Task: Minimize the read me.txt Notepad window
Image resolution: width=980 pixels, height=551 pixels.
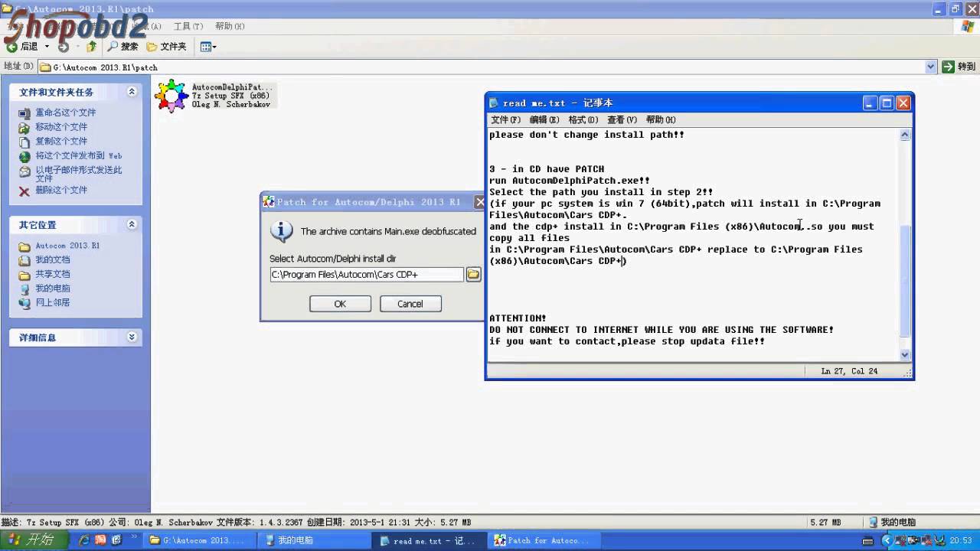Action: [x=870, y=103]
